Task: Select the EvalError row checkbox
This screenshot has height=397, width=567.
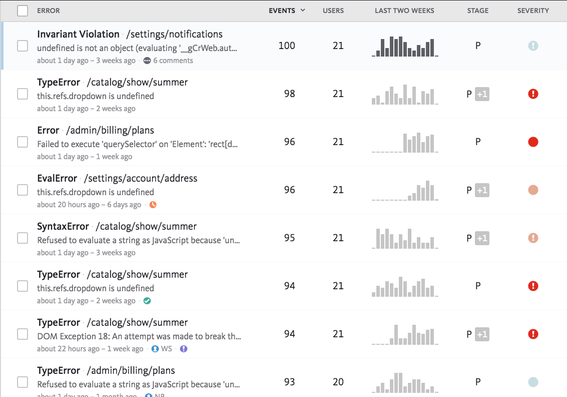Action: pos(22,190)
